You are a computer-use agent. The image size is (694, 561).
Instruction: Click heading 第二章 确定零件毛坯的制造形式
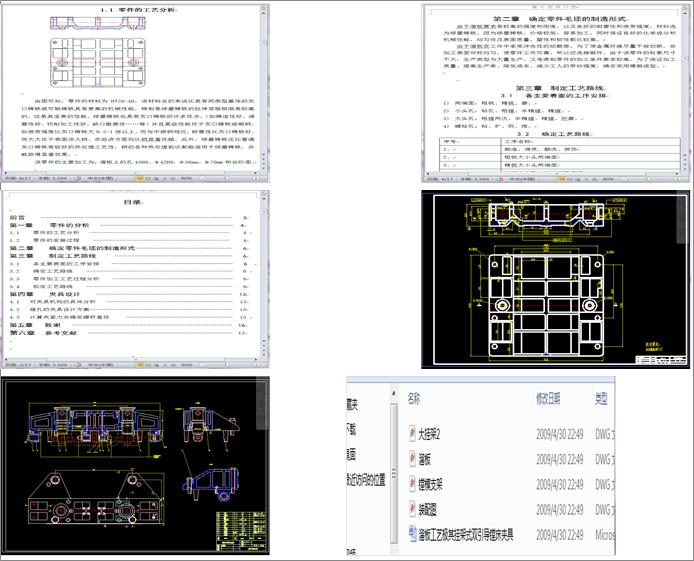560,19
